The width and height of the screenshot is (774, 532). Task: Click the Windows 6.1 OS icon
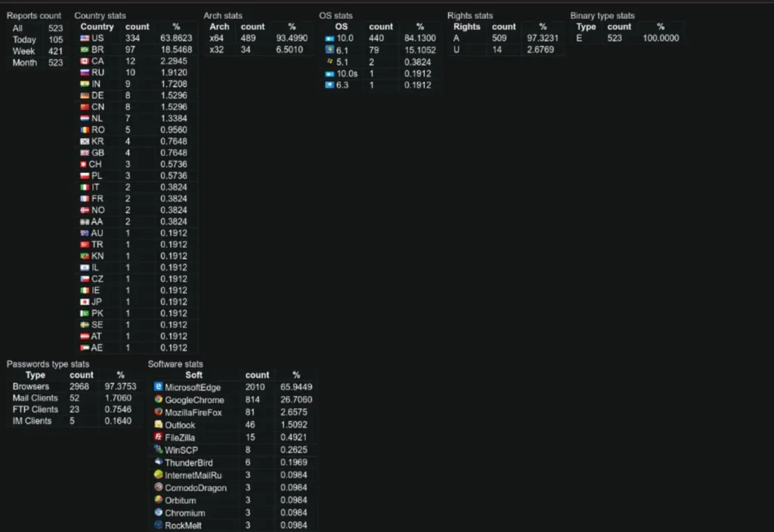pyautogui.click(x=330, y=49)
